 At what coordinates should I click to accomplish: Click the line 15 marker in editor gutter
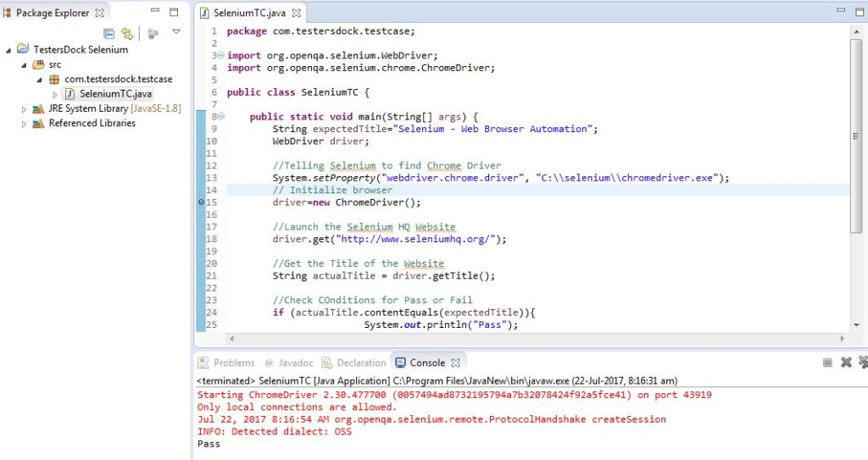(201, 202)
